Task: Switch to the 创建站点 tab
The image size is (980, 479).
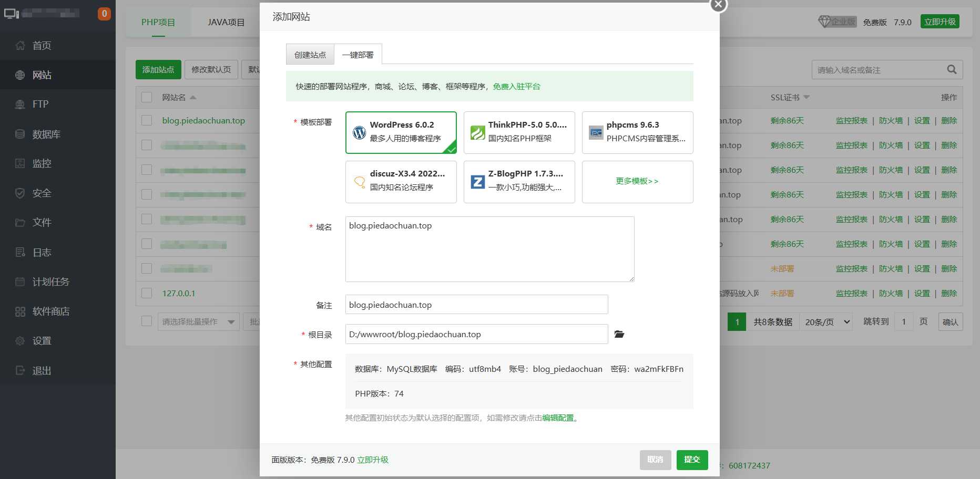Action: [x=310, y=55]
